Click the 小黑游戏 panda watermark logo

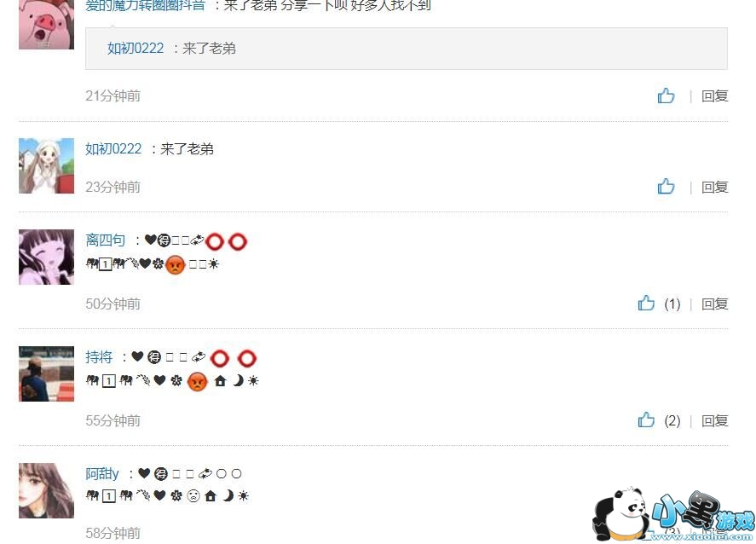pyautogui.click(x=673, y=514)
